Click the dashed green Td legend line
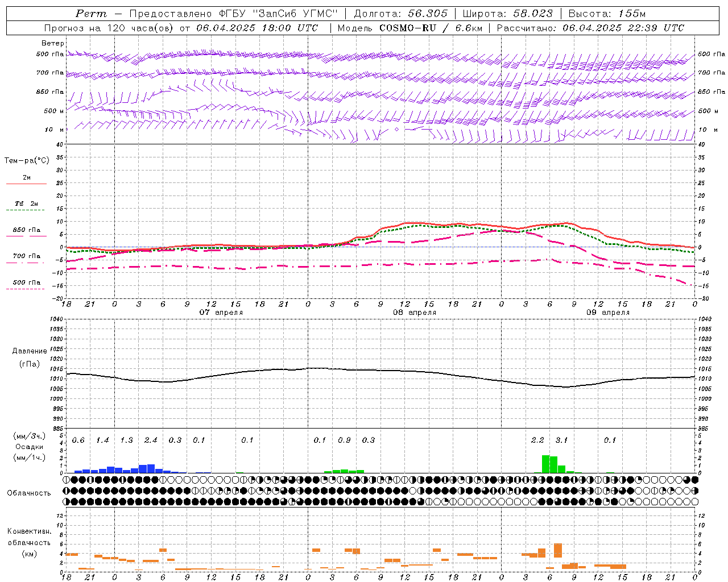This screenshot has width=728, height=582. click(x=25, y=210)
